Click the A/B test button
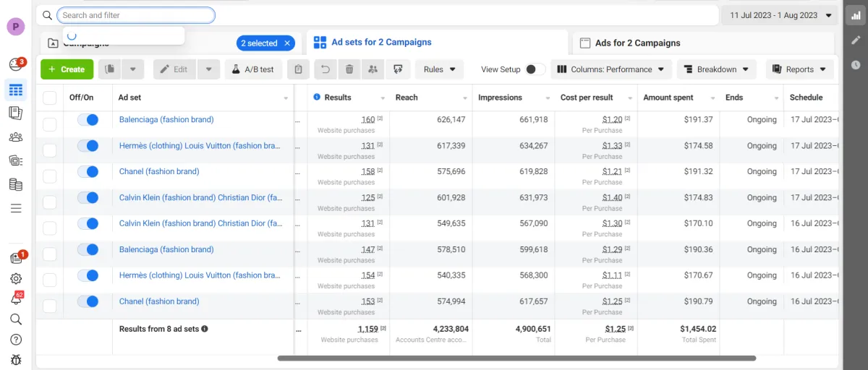The width and height of the screenshot is (868, 370). pos(253,69)
